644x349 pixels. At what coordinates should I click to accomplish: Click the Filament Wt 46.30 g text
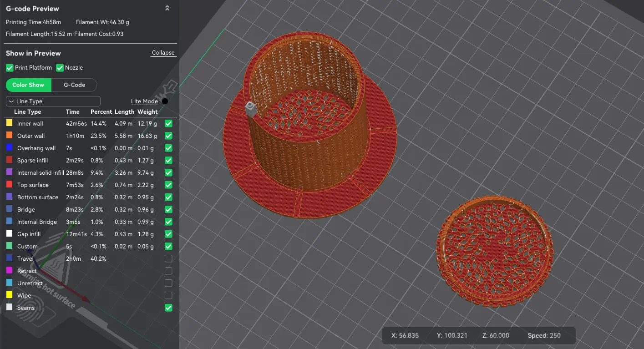pos(103,22)
